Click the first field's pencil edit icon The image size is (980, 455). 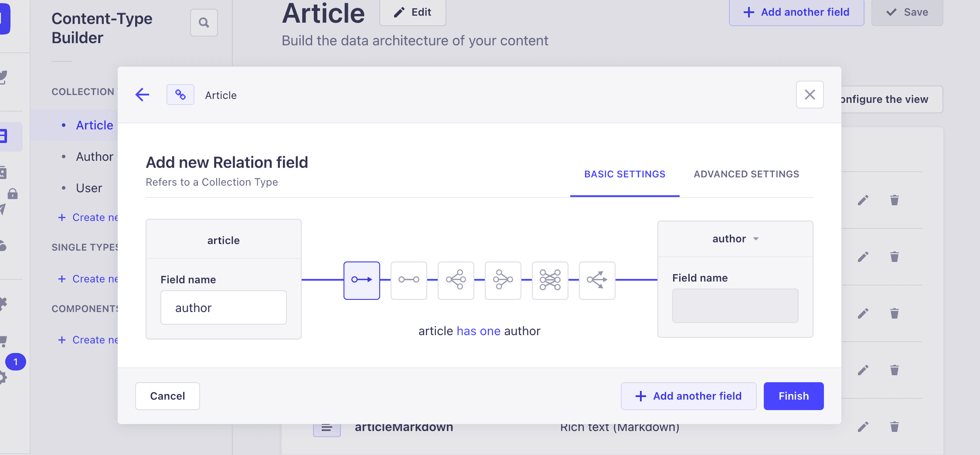863,200
